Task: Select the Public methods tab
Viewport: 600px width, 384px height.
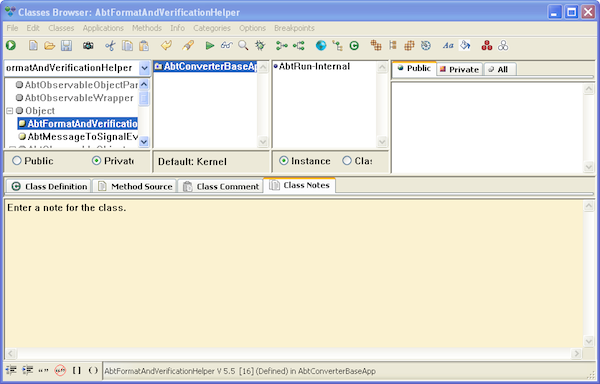Action: 414,68
